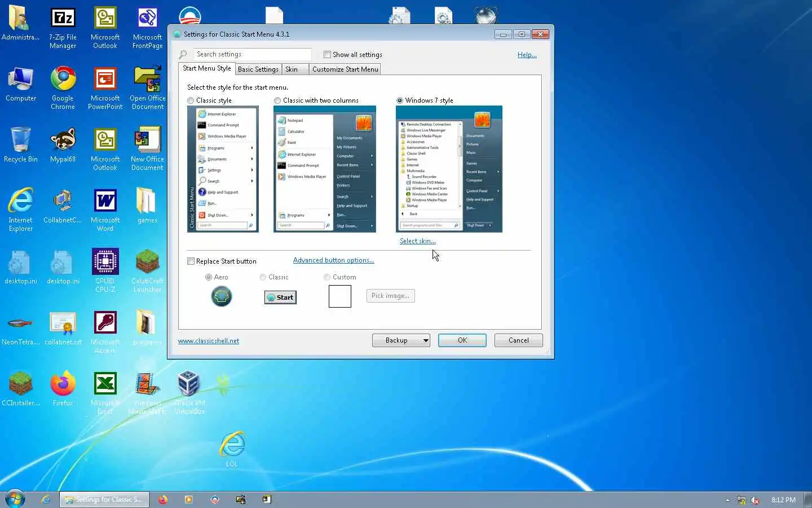Select collabnet.crt certificate icon
Screen dimensions: 812x508
coord(63,329)
